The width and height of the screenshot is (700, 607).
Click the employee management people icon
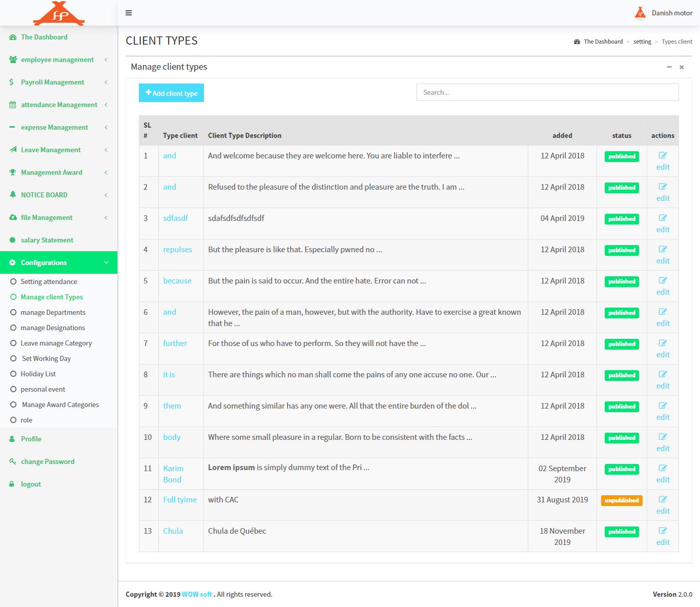click(13, 59)
